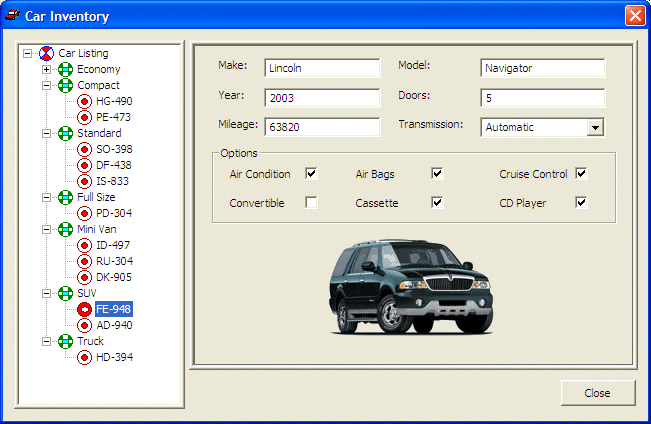
Task: Select the DF-438 tree item
Action: pyautogui.click(x=114, y=165)
